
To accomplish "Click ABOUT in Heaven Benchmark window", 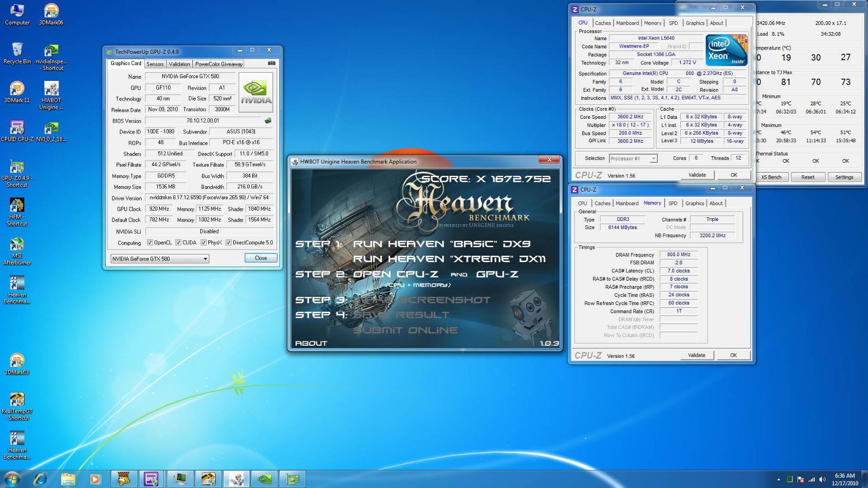I will point(311,343).
